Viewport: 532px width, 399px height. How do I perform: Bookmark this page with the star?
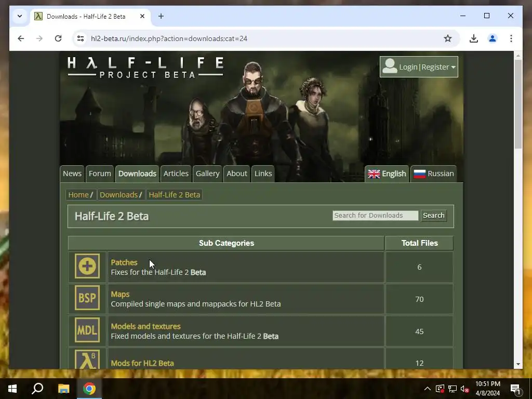[x=448, y=38]
